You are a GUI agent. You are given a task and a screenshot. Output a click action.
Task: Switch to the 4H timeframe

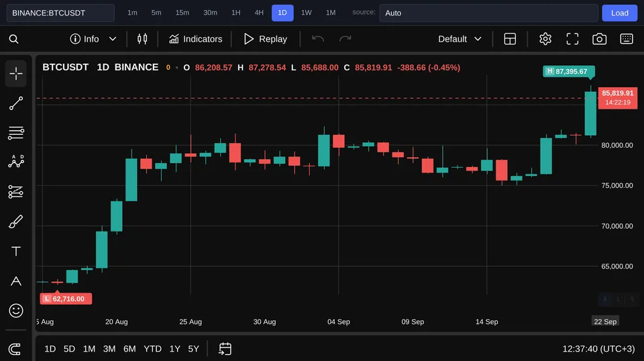tap(259, 13)
